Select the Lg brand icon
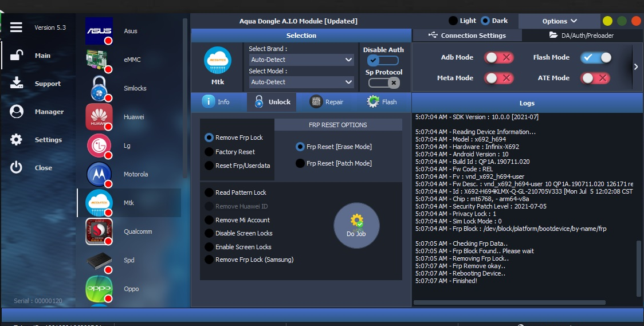 (x=99, y=146)
